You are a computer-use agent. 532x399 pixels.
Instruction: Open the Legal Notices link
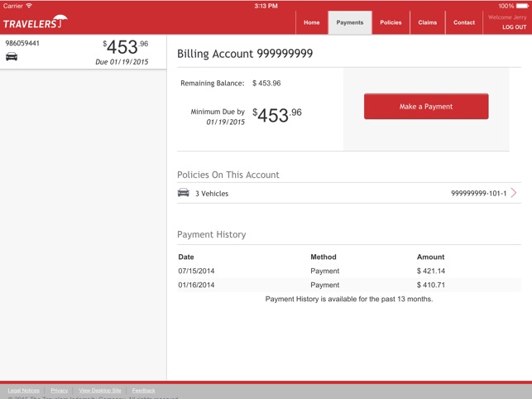point(23,390)
